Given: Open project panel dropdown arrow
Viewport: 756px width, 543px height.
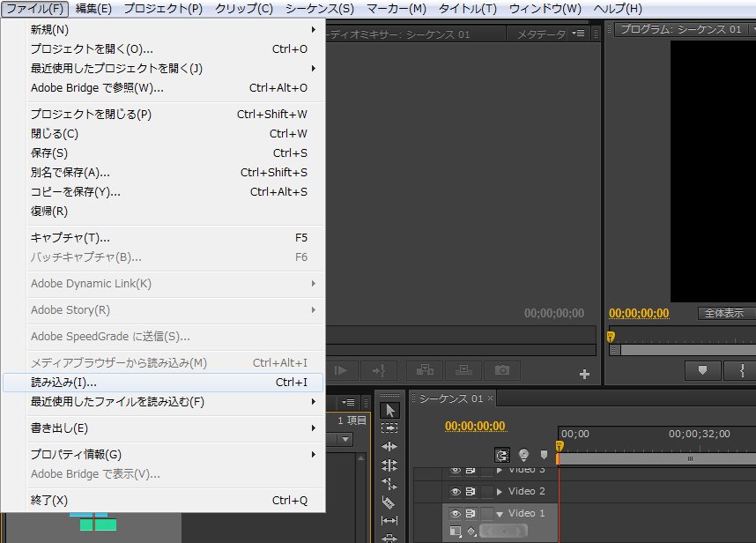Looking at the screenshot, I should (345, 439).
